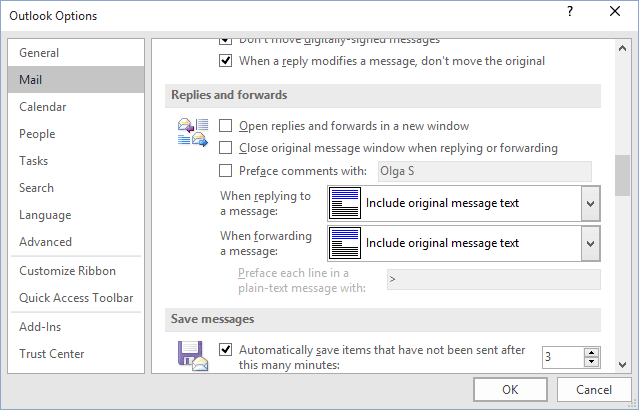Increase auto-save minutes with the up spinner
The width and height of the screenshot is (639, 410).
(591, 353)
